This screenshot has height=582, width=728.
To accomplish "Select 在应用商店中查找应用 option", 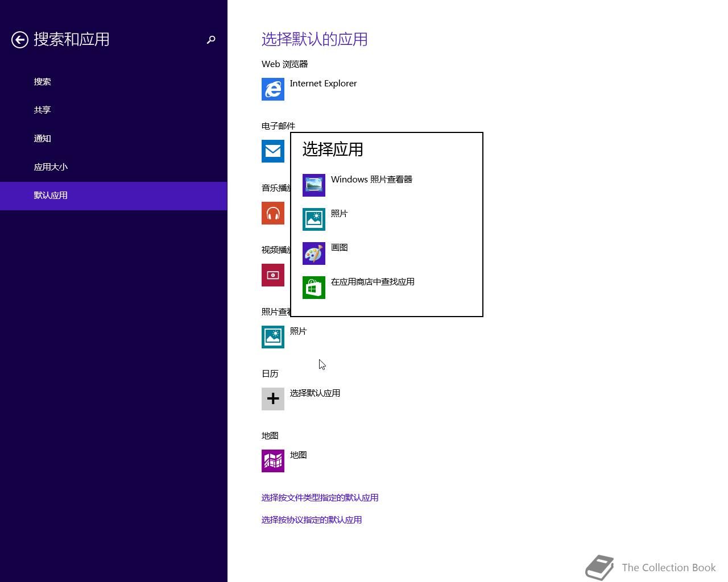I will [x=373, y=282].
